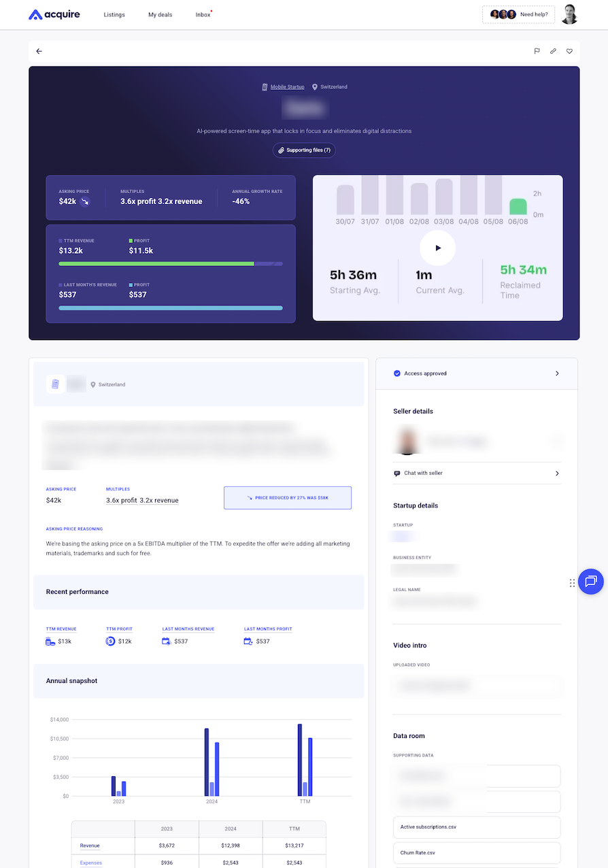This screenshot has height=868, width=608.
Task: Click the TTM PROFIT label link
Action: click(x=120, y=629)
